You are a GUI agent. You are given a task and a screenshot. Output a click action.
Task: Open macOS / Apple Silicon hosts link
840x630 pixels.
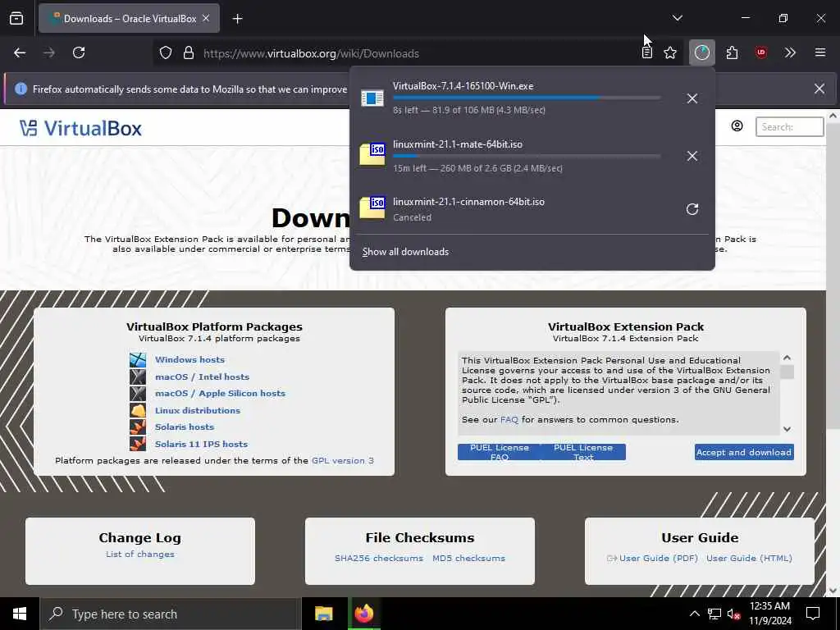(220, 393)
